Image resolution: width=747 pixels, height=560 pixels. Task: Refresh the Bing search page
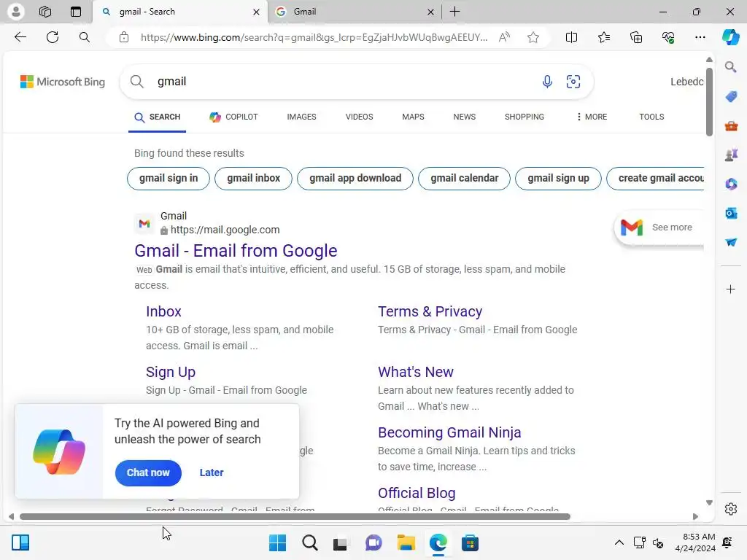(x=53, y=37)
